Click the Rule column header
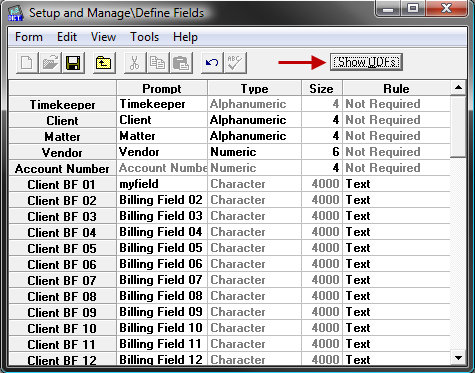Image resolution: width=475 pixels, height=373 pixels. 396,88
